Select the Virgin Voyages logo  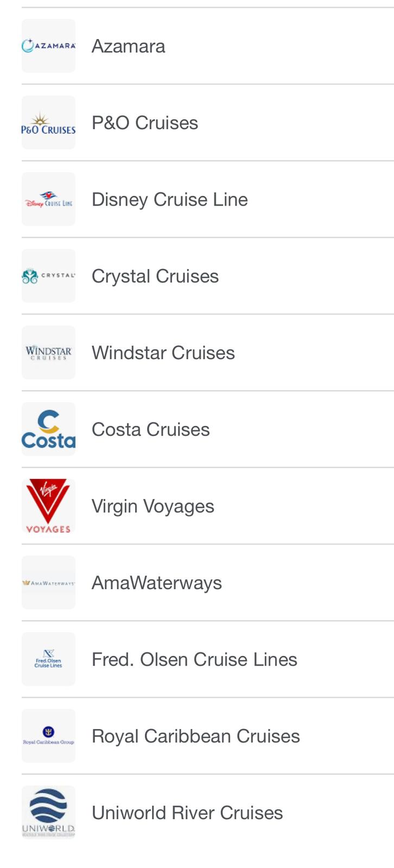click(x=48, y=506)
